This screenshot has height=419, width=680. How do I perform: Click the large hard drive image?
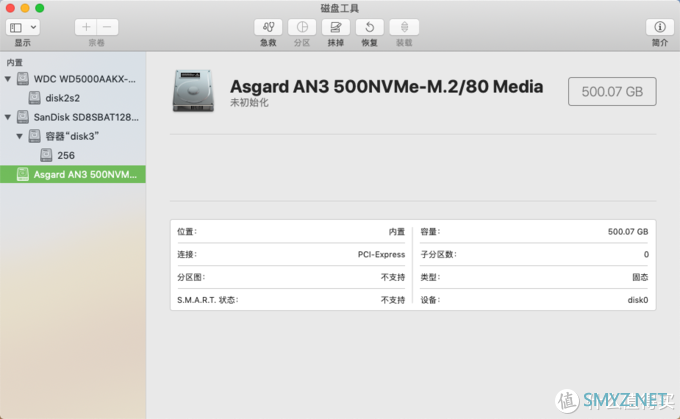click(193, 91)
